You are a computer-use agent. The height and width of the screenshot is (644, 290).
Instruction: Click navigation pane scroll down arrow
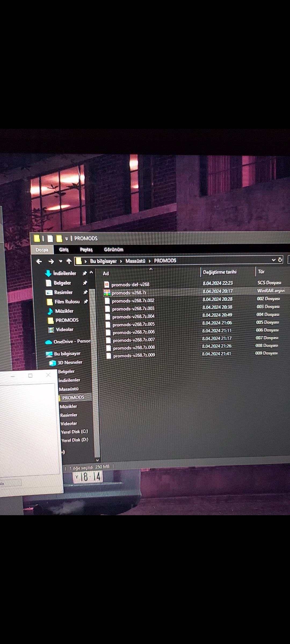[97, 460]
